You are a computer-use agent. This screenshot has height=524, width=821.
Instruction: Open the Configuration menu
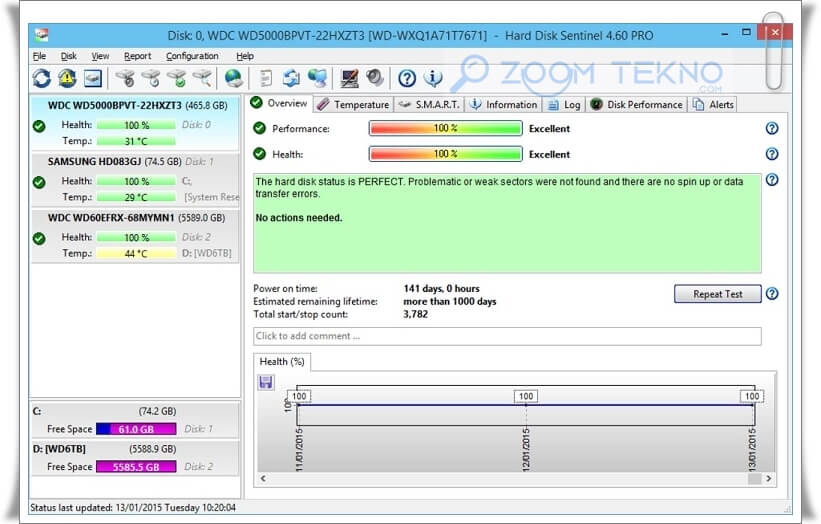point(192,56)
